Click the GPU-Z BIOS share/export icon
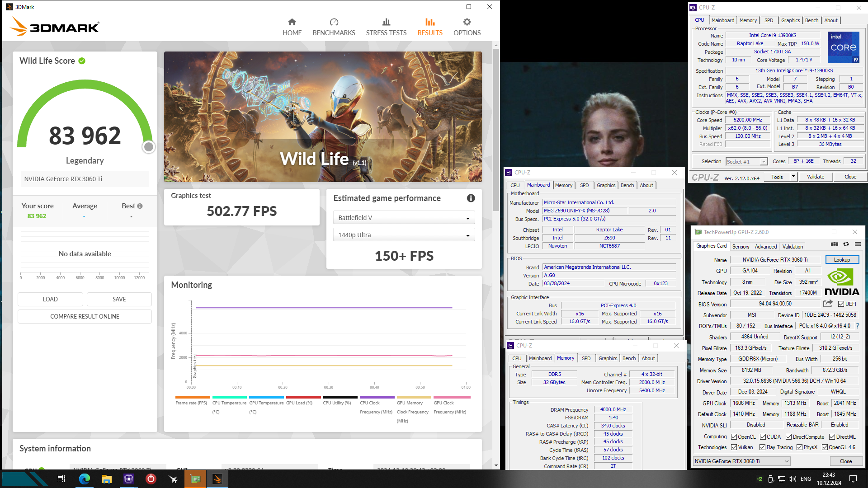This screenshot has height=488, width=868. pyautogui.click(x=828, y=304)
